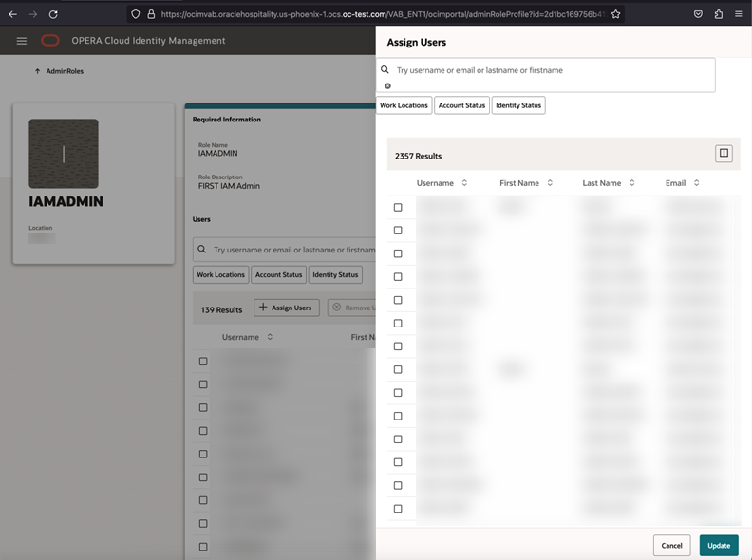
Task: Sort Assign Users table by Email
Action: 696,183
